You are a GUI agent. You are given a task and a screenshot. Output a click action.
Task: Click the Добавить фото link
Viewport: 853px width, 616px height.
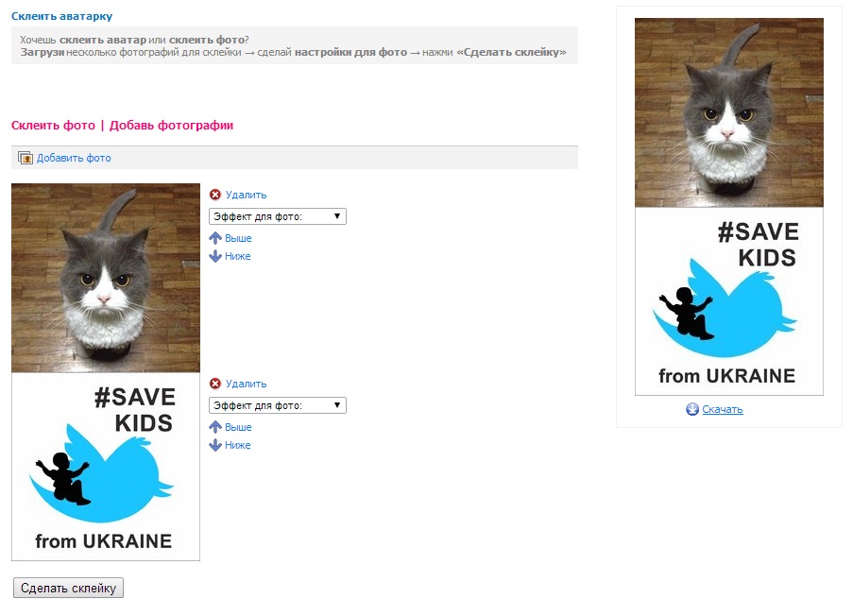point(74,158)
